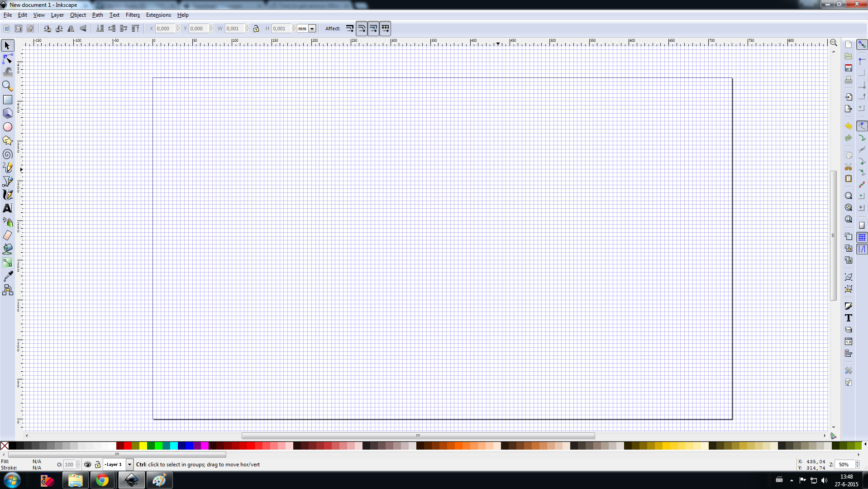The height and width of the screenshot is (489, 868).
Task: Choose the Rectangle tool in toolbox
Action: click(8, 100)
